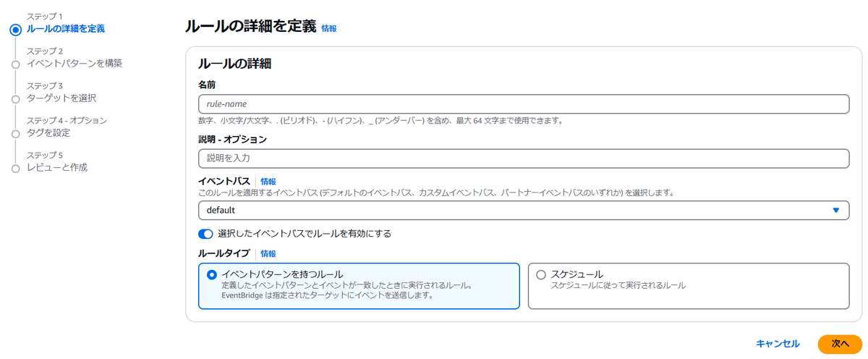Go to step レビューと作成 in sidebar

click(57, 167)
